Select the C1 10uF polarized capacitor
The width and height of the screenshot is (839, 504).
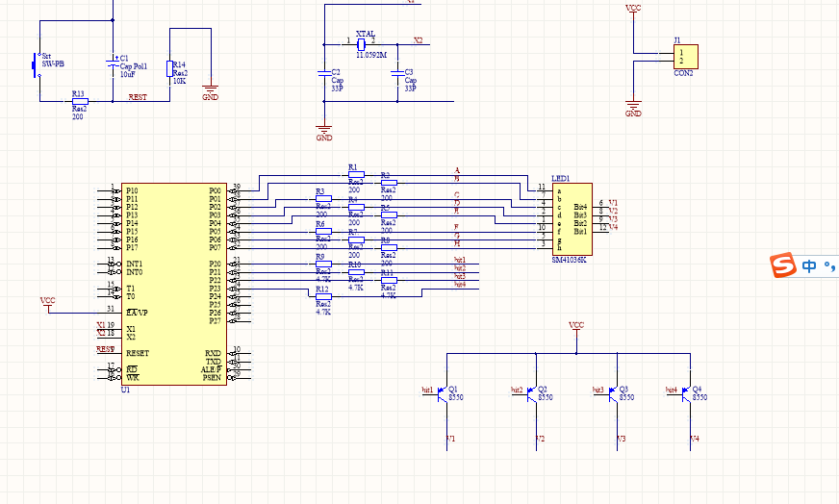click(113, 62)
